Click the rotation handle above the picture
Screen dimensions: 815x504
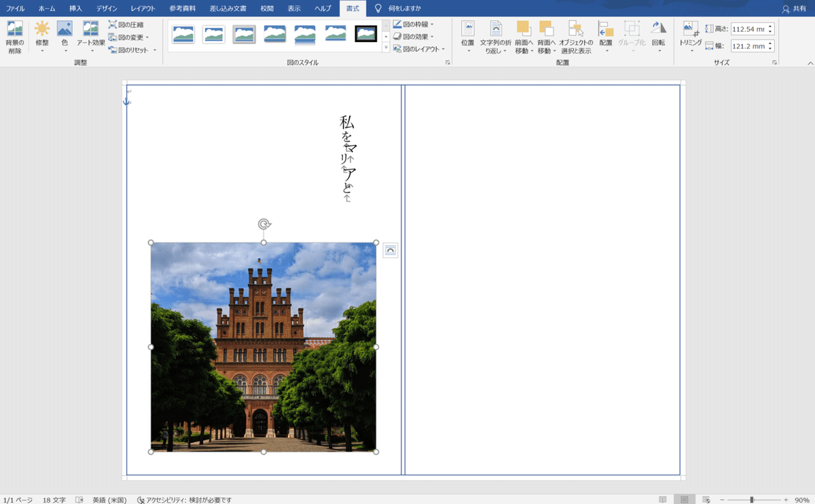(264, 224)
